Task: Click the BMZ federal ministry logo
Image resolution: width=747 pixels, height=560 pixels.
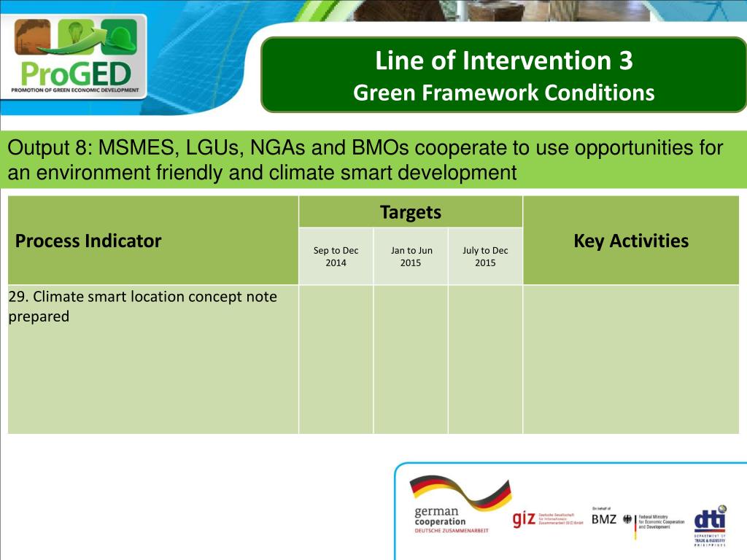Action: click(638, 523)
